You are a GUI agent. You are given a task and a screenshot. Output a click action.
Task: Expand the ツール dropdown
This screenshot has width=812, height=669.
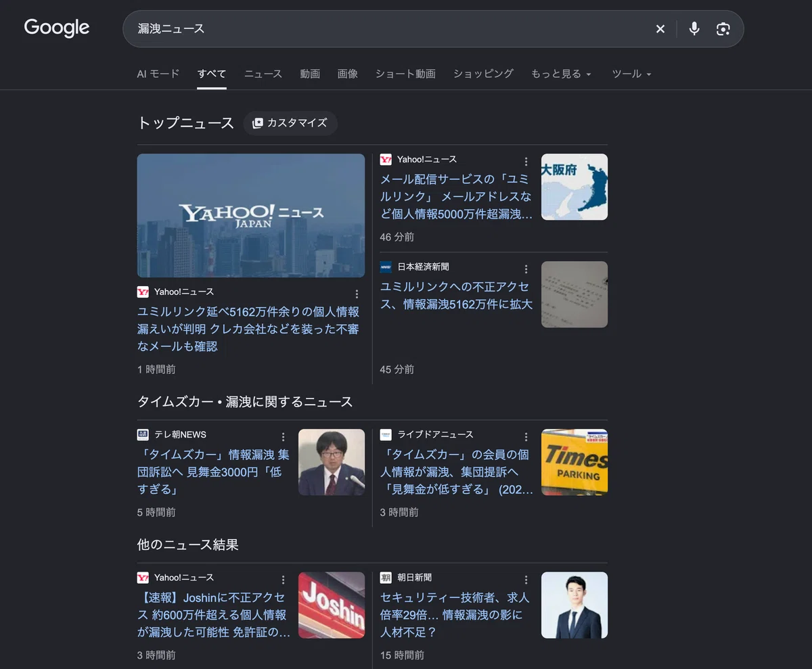[631, 74]
